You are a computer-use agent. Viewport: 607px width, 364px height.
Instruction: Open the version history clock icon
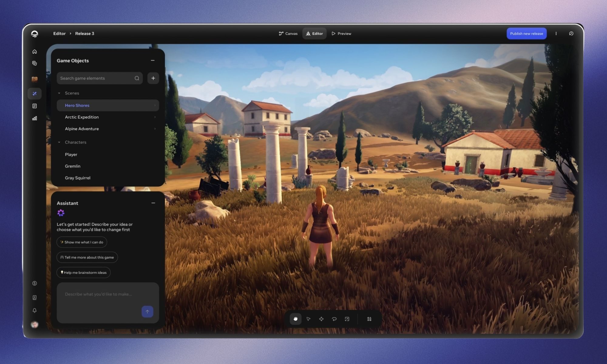[x=571, y=34]
